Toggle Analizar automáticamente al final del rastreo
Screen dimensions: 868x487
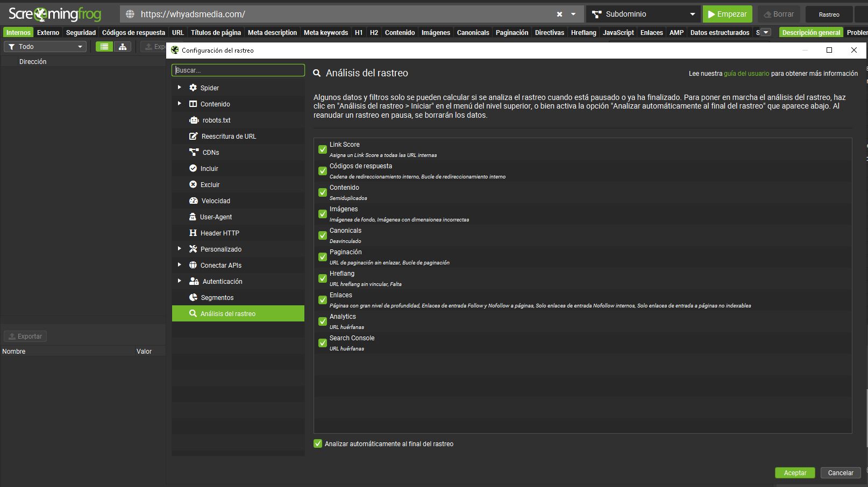318,444
